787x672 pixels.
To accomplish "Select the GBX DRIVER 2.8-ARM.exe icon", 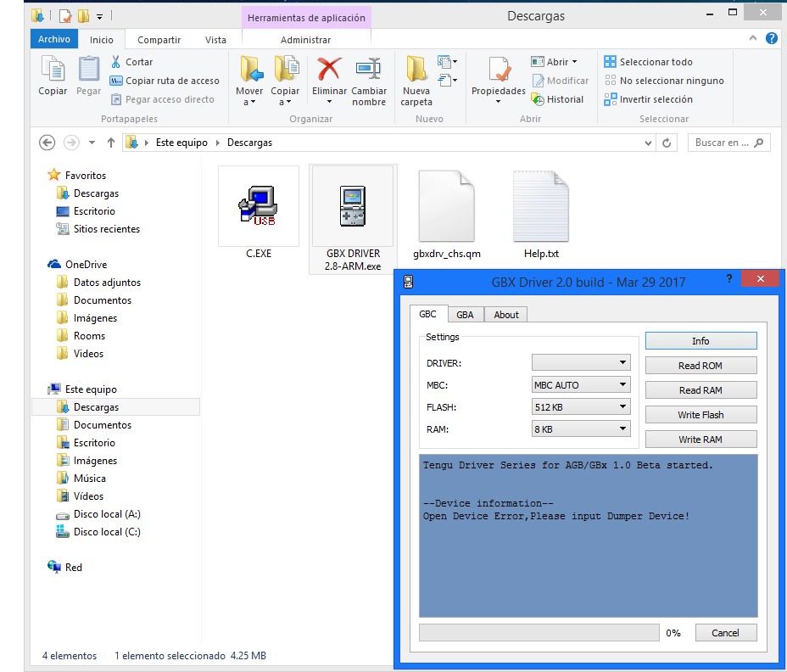I will [353, 206].
